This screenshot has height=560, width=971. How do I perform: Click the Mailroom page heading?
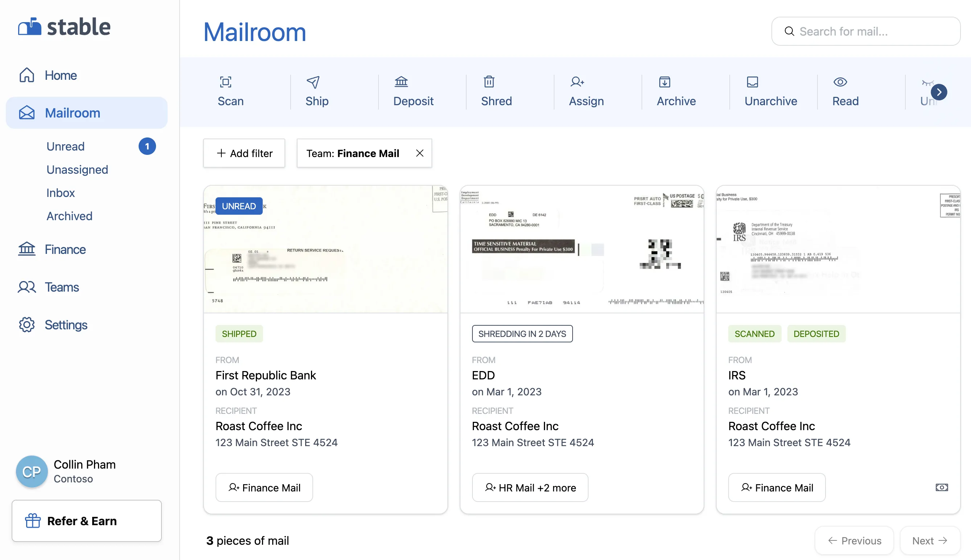pyautogui.click(x=255, y=32)
